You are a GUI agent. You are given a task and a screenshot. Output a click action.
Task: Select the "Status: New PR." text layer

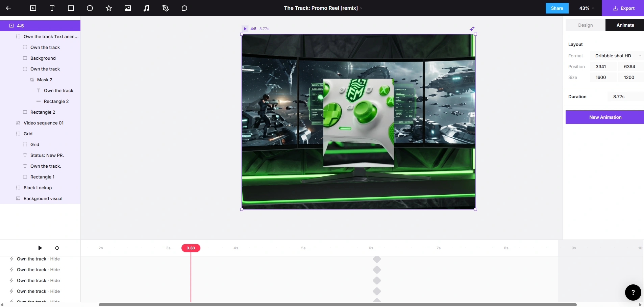tap(40, 155)
